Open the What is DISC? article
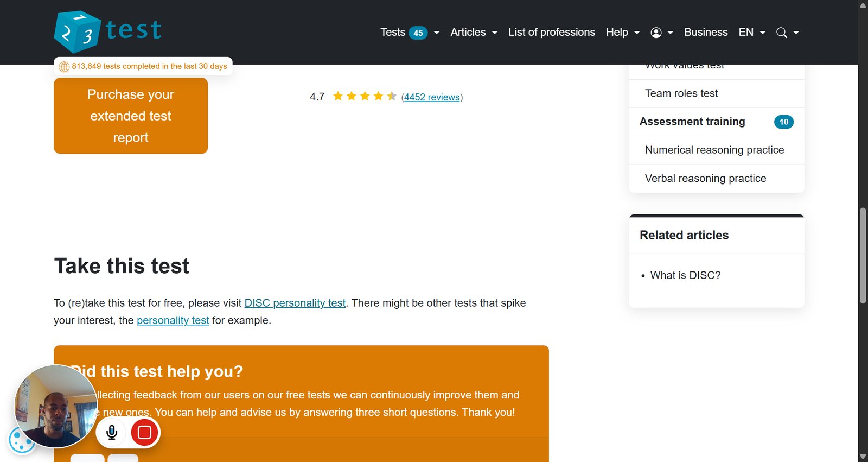Viewport: 868px width, 462px height. pyautogui.click(x=686, y=275)
